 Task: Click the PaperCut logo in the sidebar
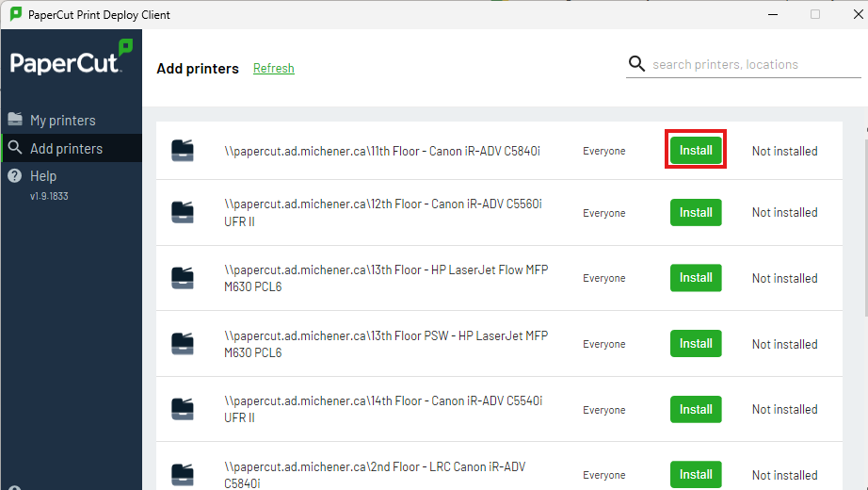71,59
